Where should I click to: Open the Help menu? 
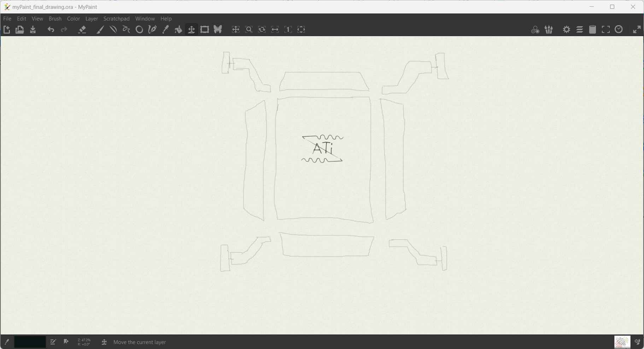[166, 19]
